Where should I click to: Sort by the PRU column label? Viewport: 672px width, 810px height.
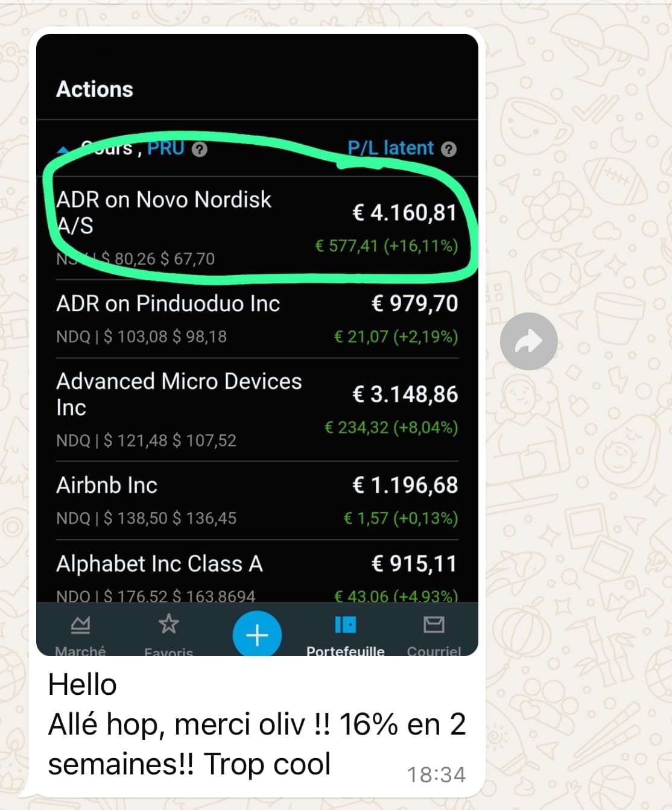[x=165, y=148]
